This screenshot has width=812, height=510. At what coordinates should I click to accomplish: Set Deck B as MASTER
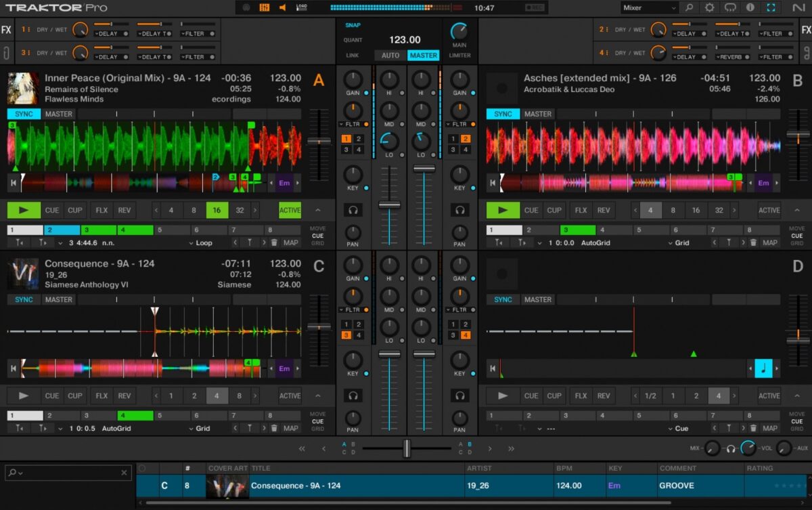pyautogui.click(x=538, y=114)
